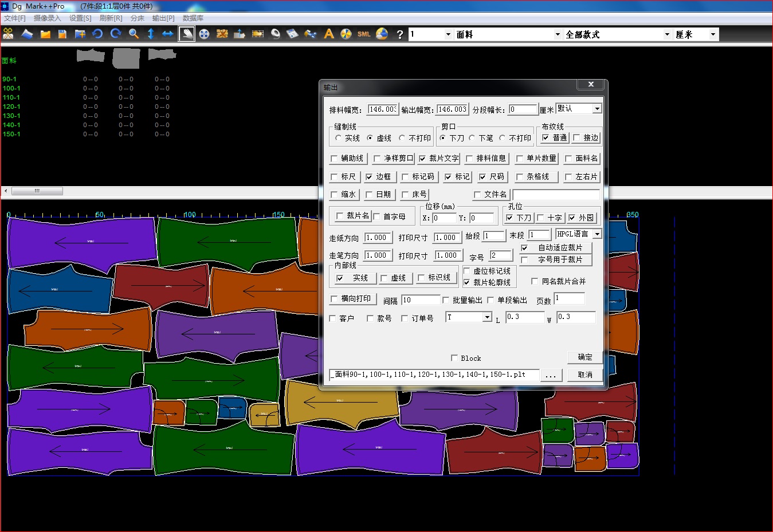Open the T dropdown before the L field
Viewport: 773px width, 532px height.
tap(487, 317)
